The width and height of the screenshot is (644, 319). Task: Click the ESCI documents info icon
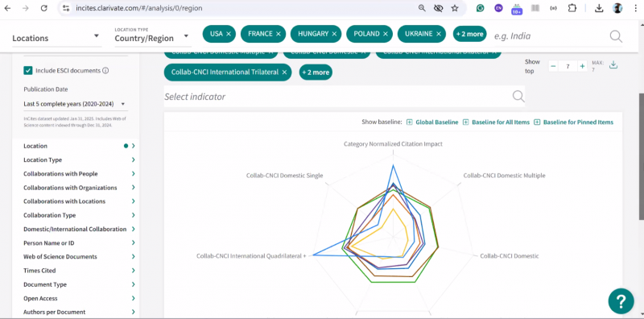[x=105, y=71]
